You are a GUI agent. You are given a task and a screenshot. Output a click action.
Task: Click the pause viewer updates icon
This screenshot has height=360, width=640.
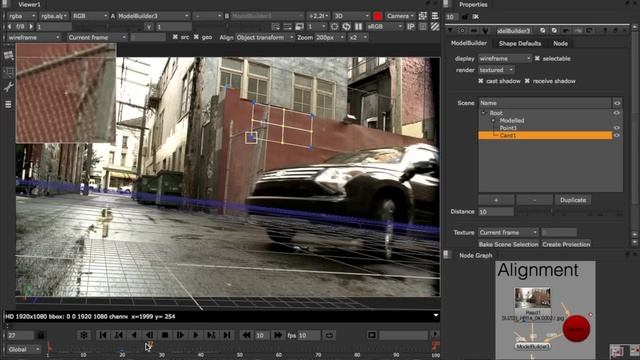pyautogui.click(x=358, y=27)
